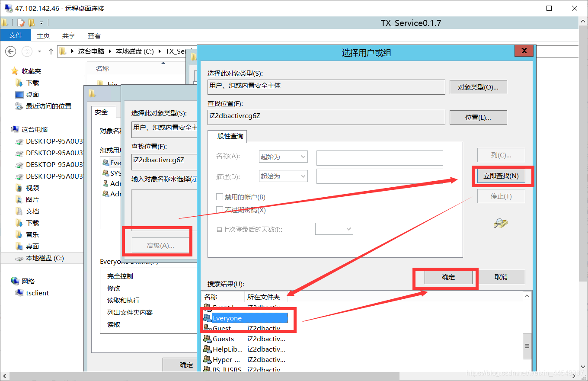Screen dimensions: 588x381
Task: Click 读取和执行 in the permissions list
Action: tap(123, 301)
